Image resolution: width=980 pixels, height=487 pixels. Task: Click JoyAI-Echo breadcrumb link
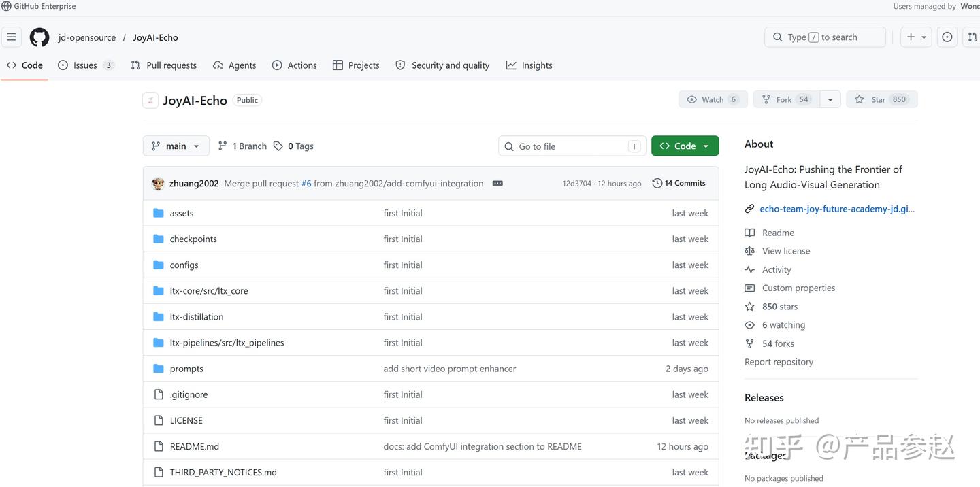(155, 37)
